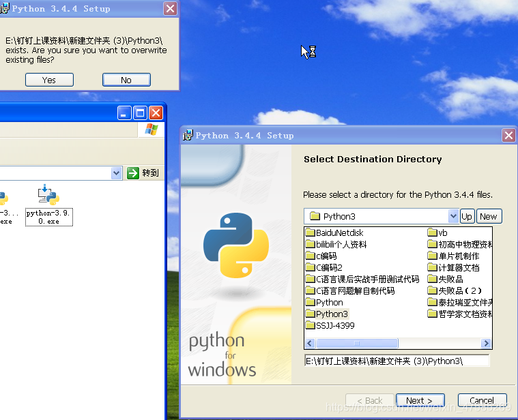518x420 pixels.
Task: Open the Python3 directory dropdown
Action: (453, 216)
